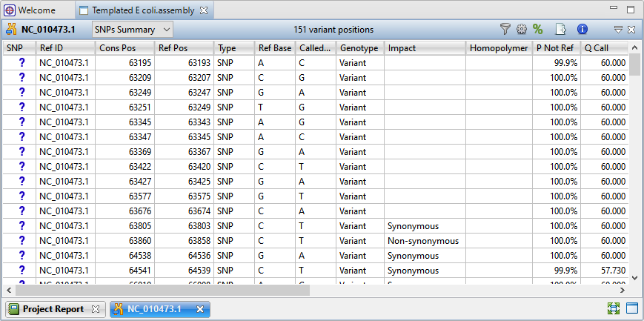644x321 pixels.
Task: Click the question mark for Cons Pos 63805
Action: tap(21, 225)
